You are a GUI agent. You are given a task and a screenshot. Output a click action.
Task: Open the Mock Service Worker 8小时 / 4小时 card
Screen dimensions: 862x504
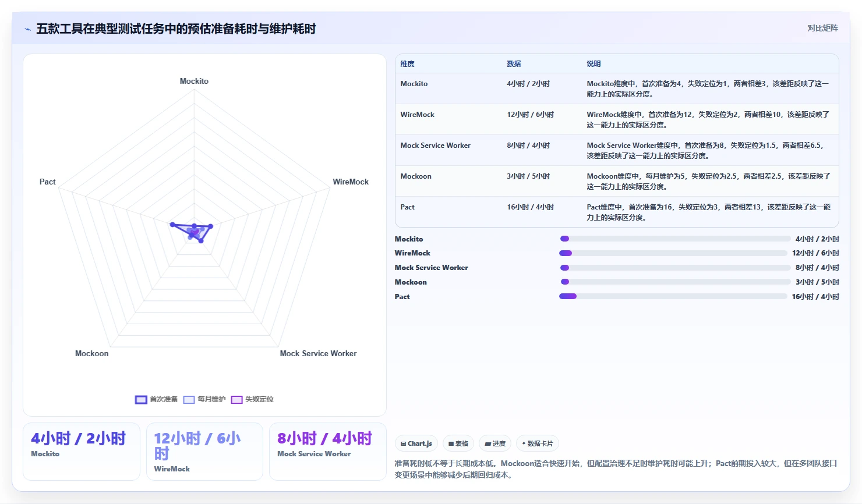(x=328, y=452)
